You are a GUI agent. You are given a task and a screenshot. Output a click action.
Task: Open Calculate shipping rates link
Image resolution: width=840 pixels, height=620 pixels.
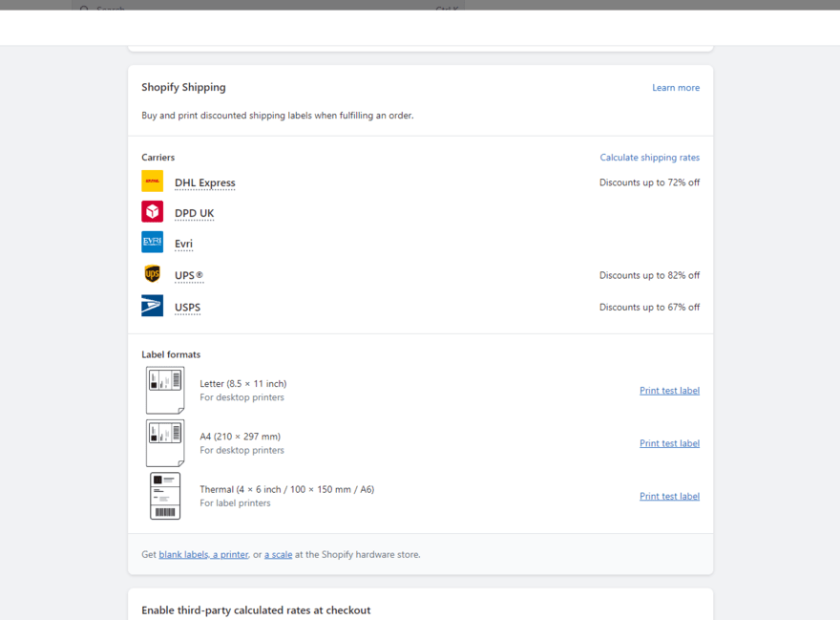(x=649, y=157)
